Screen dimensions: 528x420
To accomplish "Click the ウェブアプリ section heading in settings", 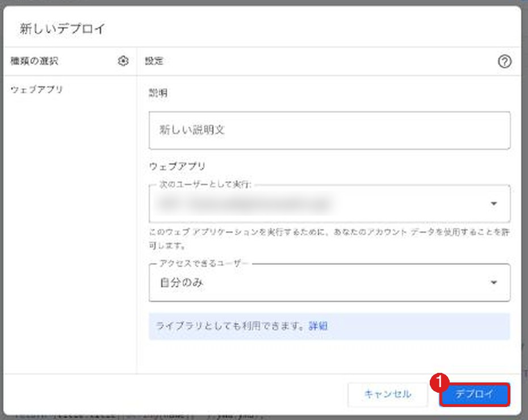I will click(x=177, y=166).
